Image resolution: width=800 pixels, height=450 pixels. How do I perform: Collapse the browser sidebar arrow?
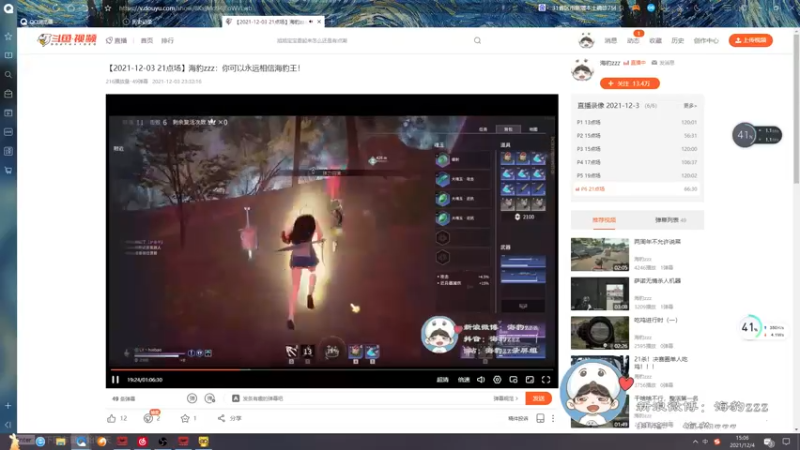click(x=8, y=424)
